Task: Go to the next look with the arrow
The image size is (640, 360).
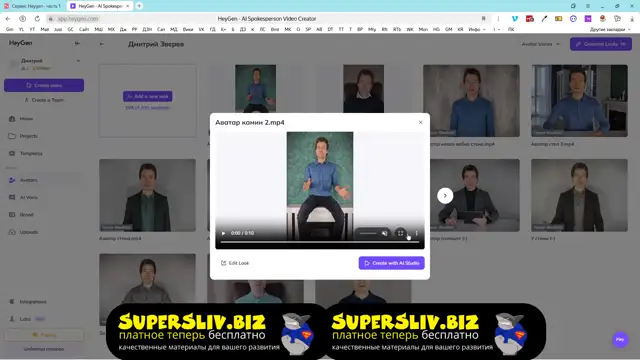Action: 445,196
